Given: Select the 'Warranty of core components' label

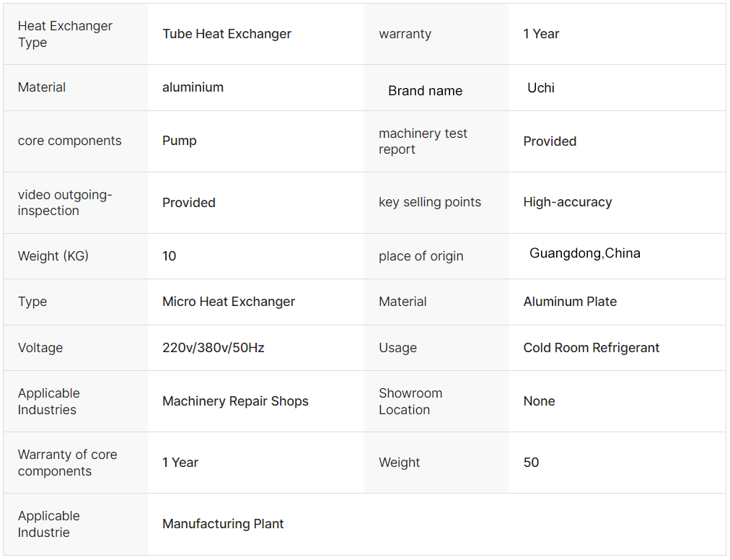Looking at the screenshot, I should click(68, 463).
